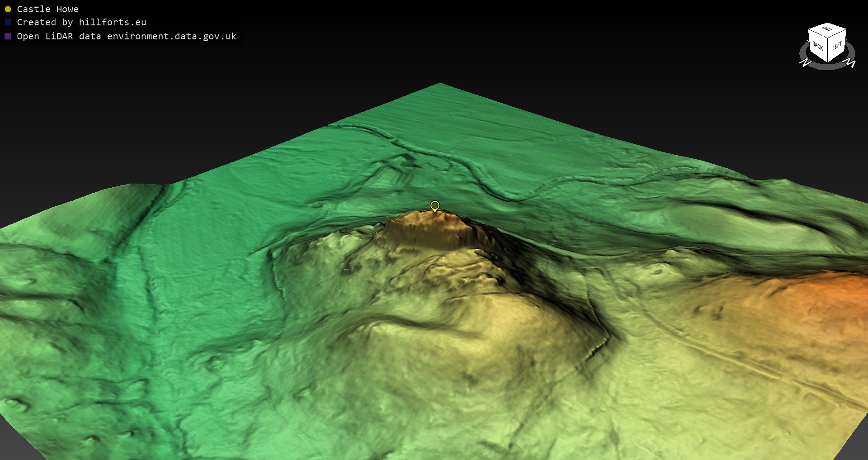Click the cube edge between BACK and LEFT
The height and width of the screenshot is (460, 868).
pos(828,50)
